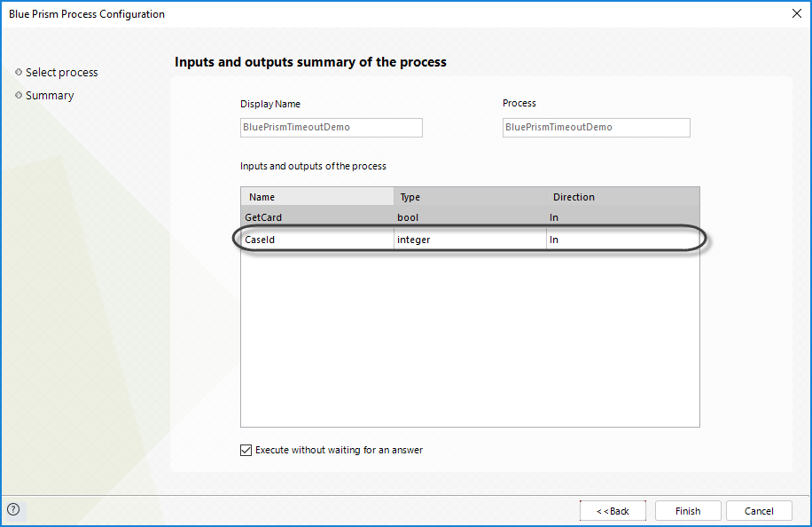Select the CaseId row name

pyautogui.click(x=260, y=240)
